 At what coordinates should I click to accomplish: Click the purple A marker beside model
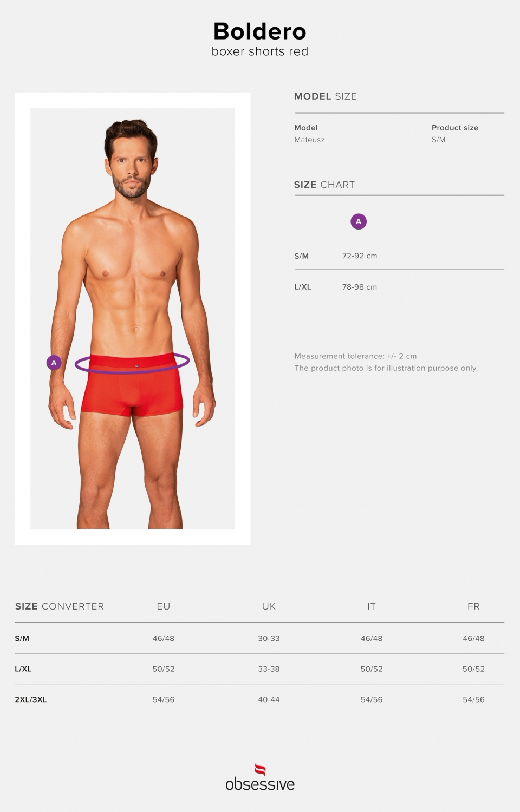54,363
